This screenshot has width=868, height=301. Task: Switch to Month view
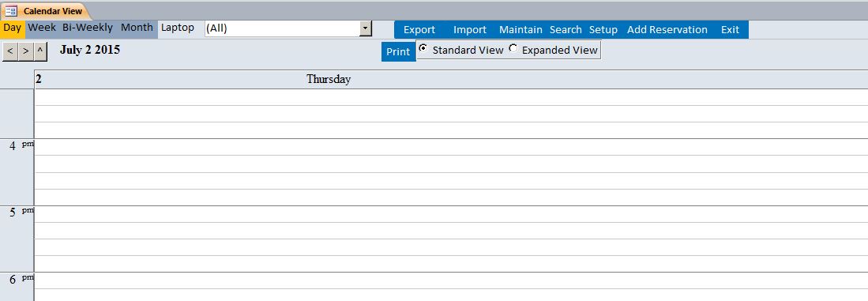click(137, 28)
